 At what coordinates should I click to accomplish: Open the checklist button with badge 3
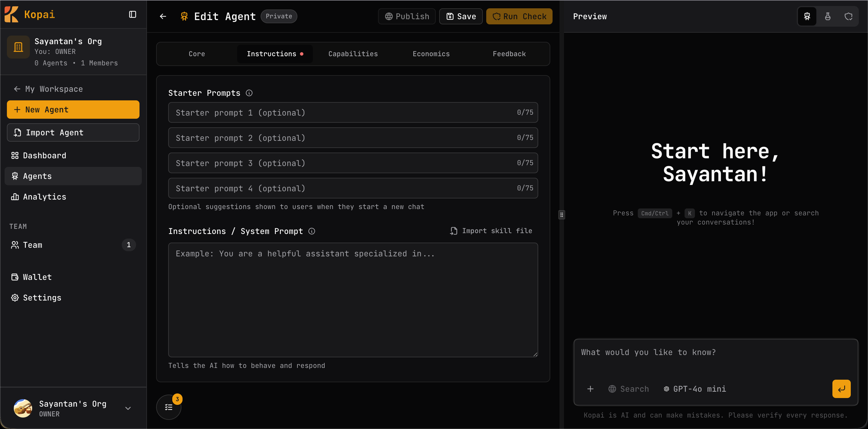[x=169, y=407]
